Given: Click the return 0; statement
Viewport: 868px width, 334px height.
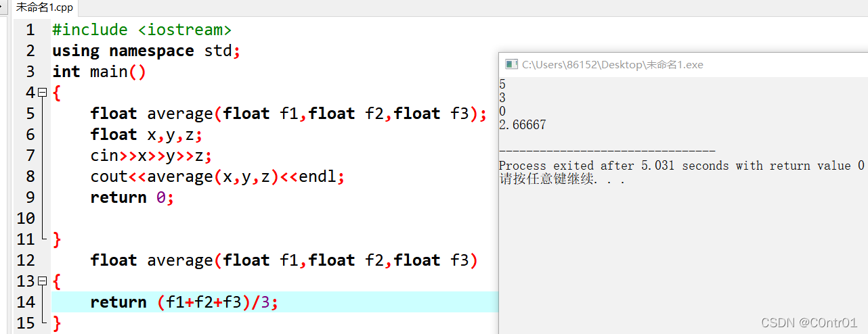Looking at the screenshot, I should point(132,197).
